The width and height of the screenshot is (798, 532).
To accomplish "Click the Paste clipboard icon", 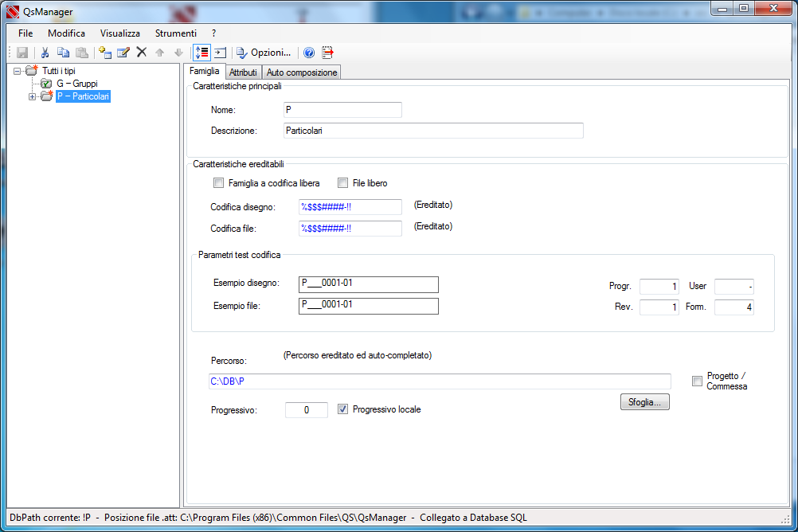I will pos(81,53).
